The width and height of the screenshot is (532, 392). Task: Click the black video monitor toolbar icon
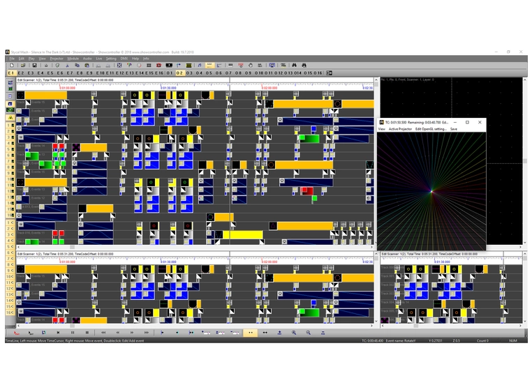(169, 65)
